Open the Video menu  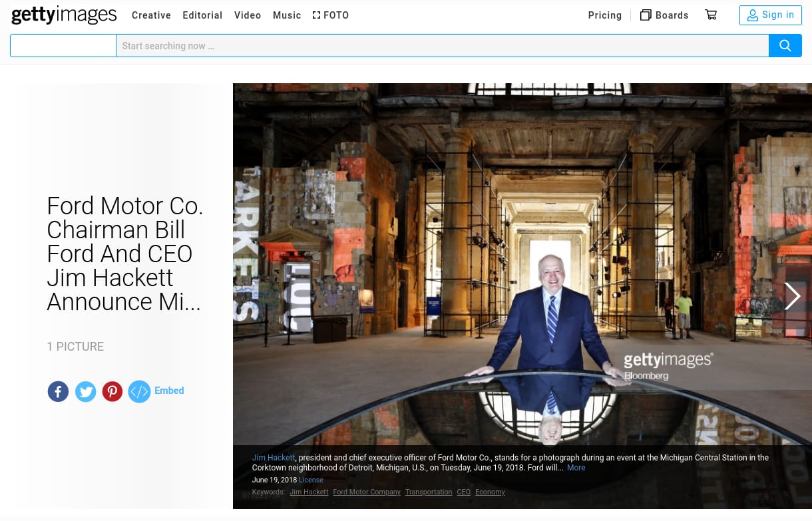click(x=248, y=15)
